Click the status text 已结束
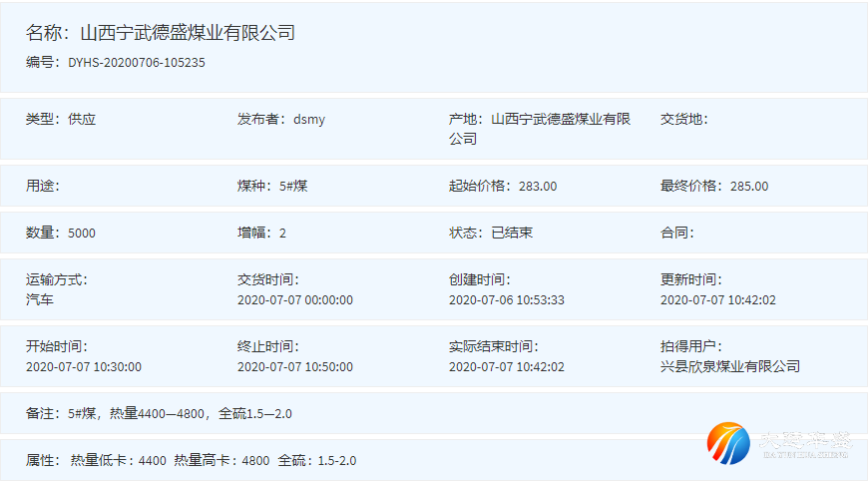 [512, 233]
